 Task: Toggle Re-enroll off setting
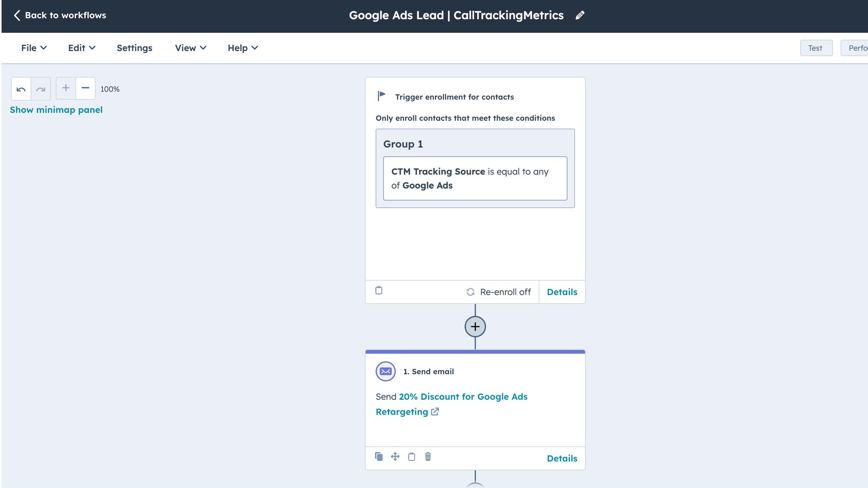tap(499, 292)
